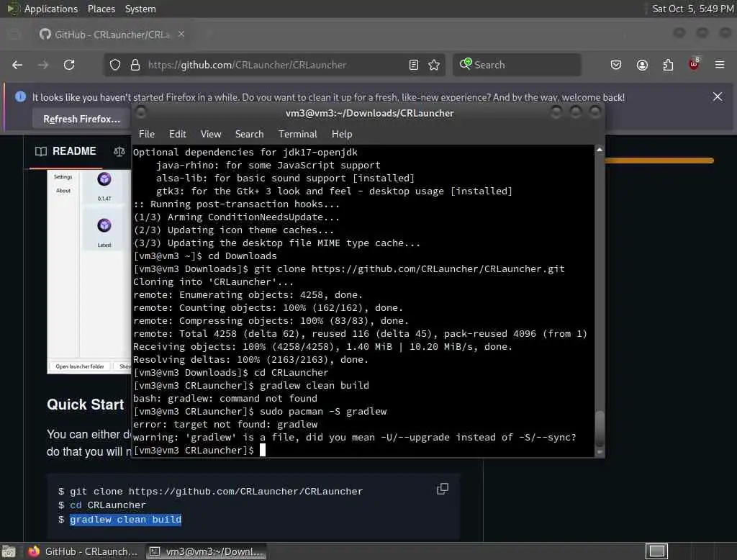Open the Terminal menu in terminal

tap(297, 134)
